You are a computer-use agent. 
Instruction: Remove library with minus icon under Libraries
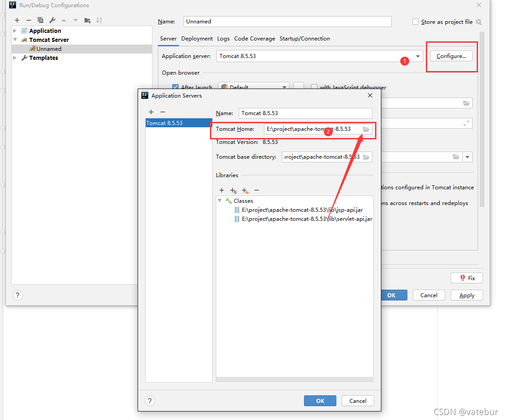point(257,190)
